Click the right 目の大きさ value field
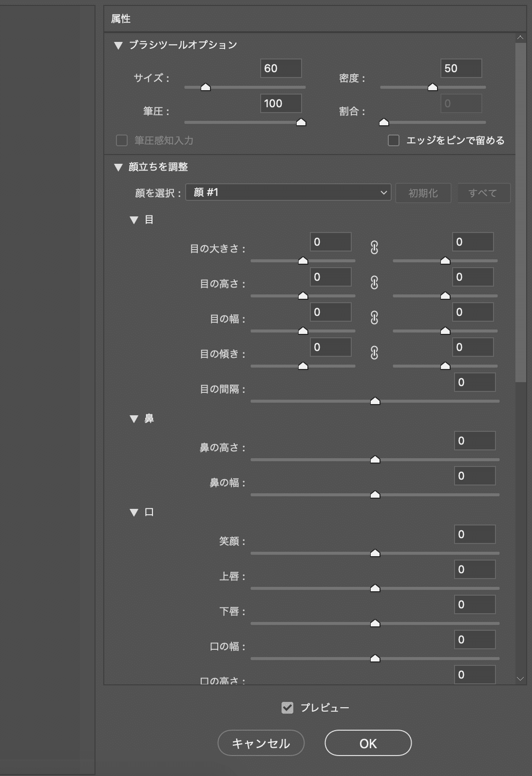532x776 pixels. point(473,242)
